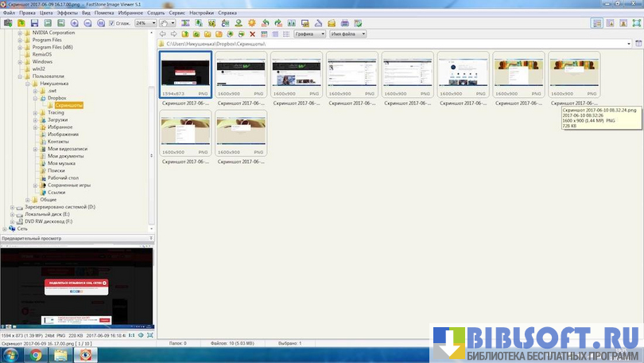Open the 24% zoom level dropdown
The image size is (644, 363).
point(145,23)
